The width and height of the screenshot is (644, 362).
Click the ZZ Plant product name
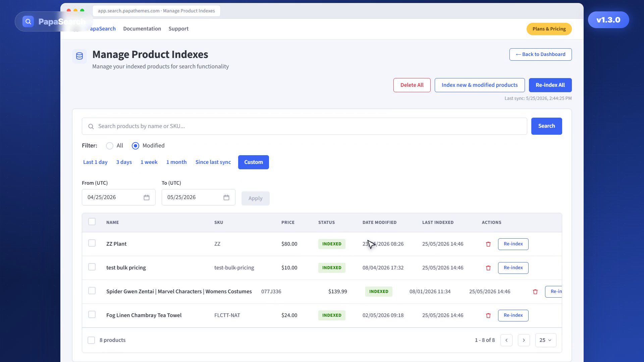click(116, 244)
